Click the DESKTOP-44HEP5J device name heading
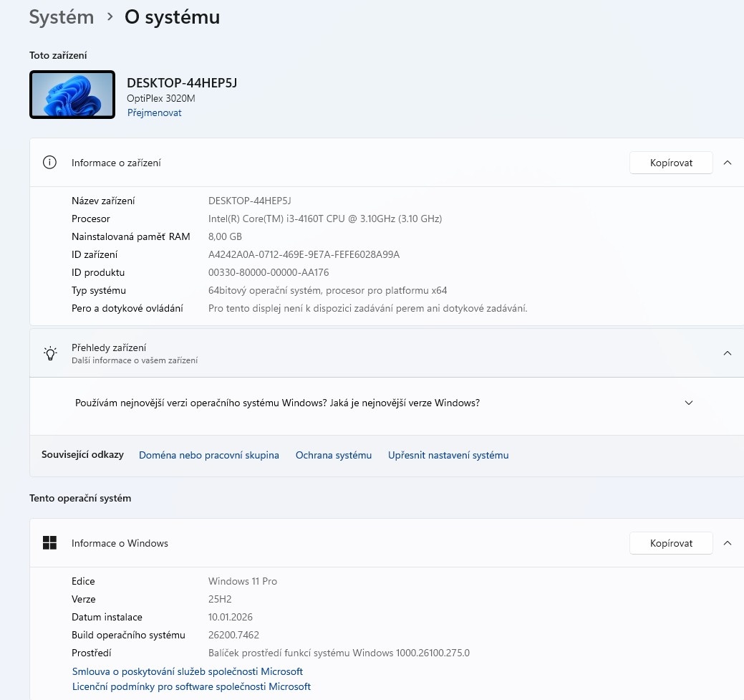Image resolution: width=744 pixels, height=700 pixels. click(x=182, y=83)
